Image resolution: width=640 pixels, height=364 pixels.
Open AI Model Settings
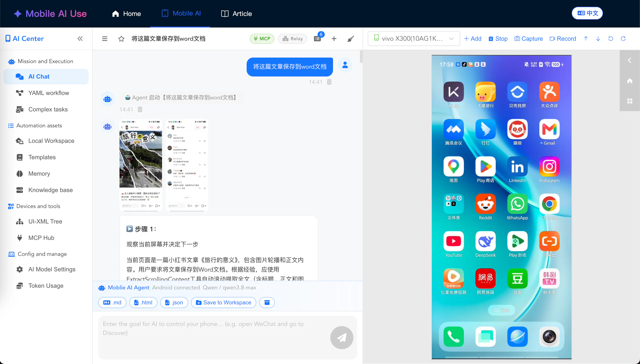click(46, 269)
